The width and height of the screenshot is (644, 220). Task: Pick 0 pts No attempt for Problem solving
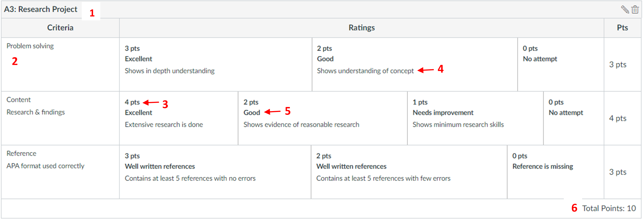pyautogui.click(x=560, y=64)
